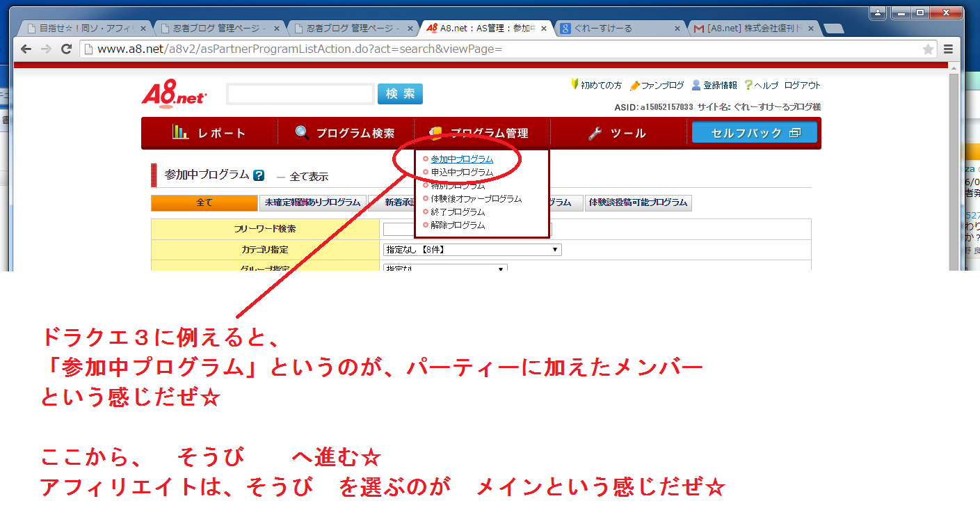This screenshot has width=980, height=517.
Task: Bookmark this page with the star icon
Action: tap(928, 49)
